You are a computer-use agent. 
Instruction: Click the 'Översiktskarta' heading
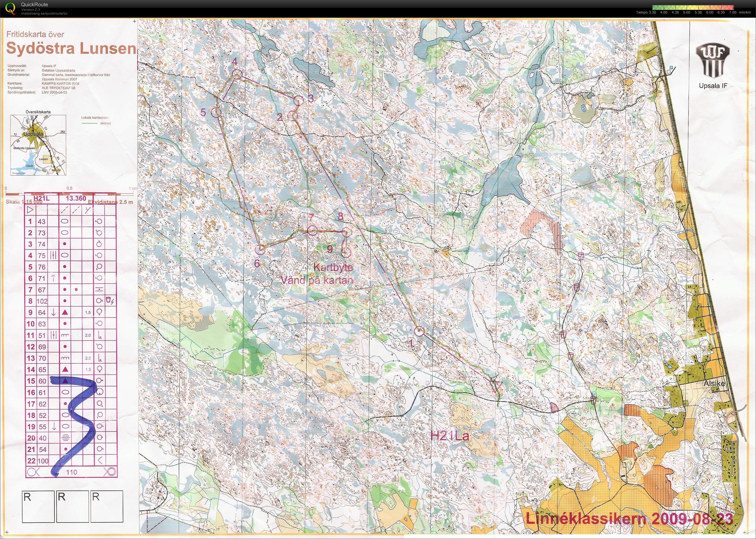click(38, 112)
